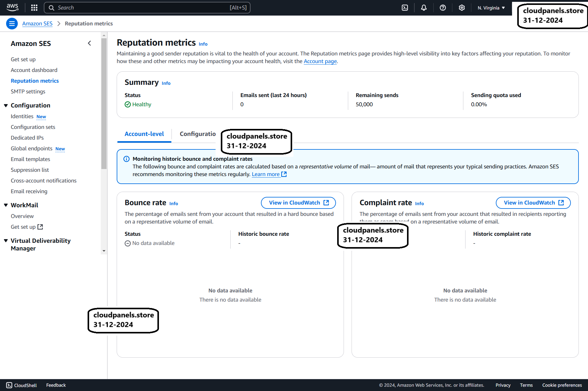Click Feedback in the footer
The width and height of the screenshot is (588, 391).
point(56,385)
